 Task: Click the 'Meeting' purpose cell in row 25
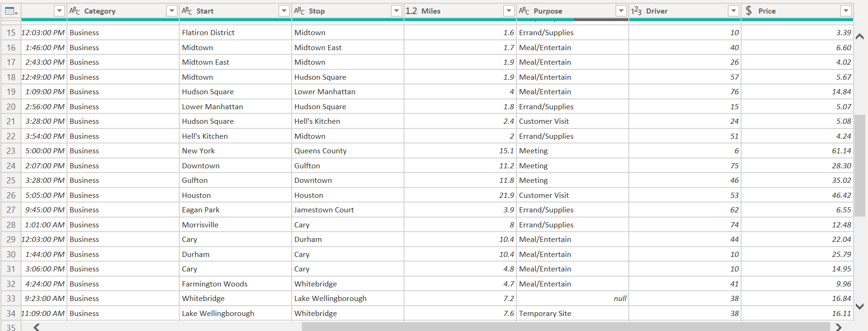(x=573, y=180)
